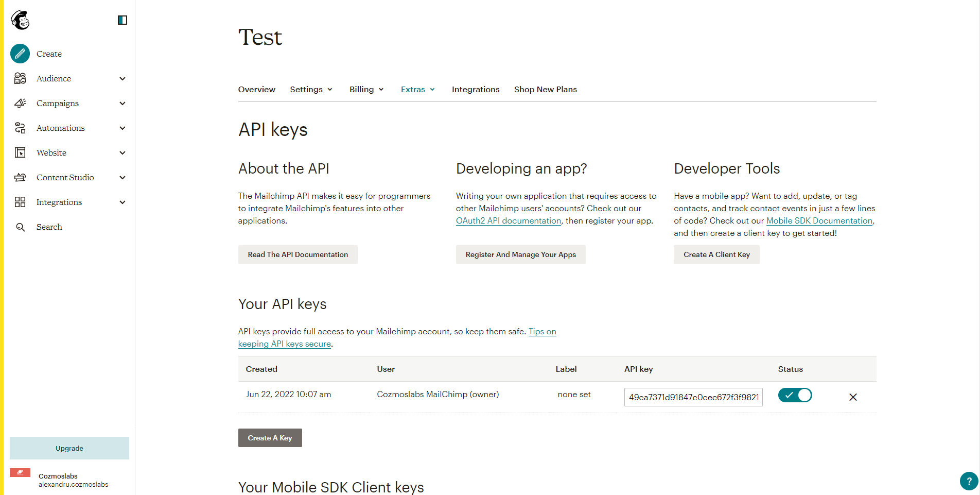This screenshot has height=495, width=980.
Task: Click the Automations flow icon
Action: (20, 128)
